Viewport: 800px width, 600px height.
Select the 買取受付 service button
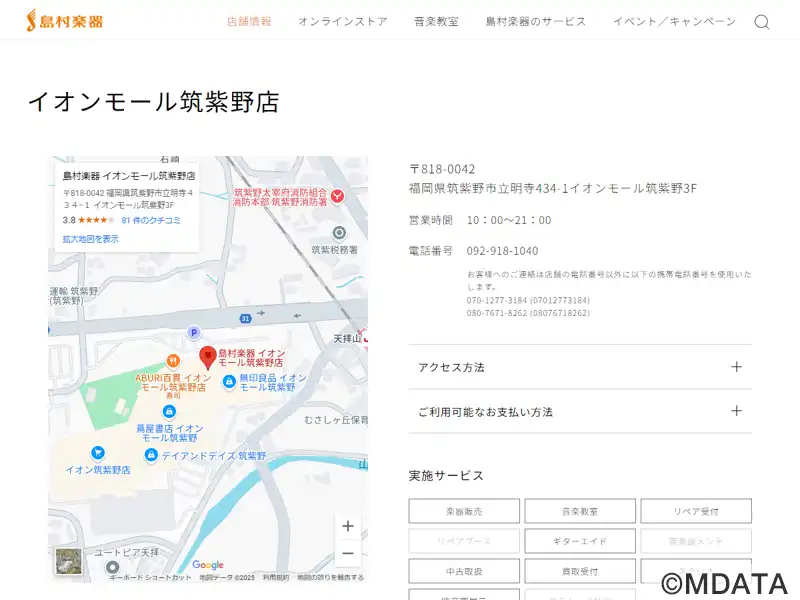[x=580, y=571]
